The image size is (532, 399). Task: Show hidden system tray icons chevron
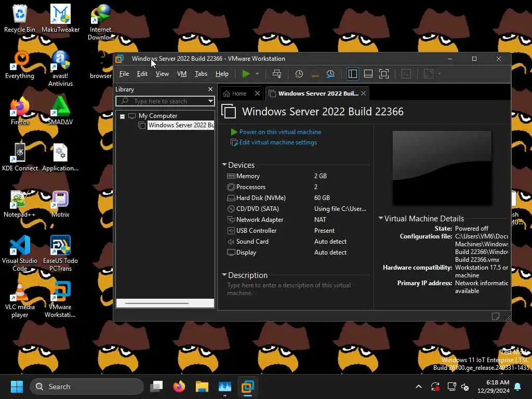coord(419,387)
